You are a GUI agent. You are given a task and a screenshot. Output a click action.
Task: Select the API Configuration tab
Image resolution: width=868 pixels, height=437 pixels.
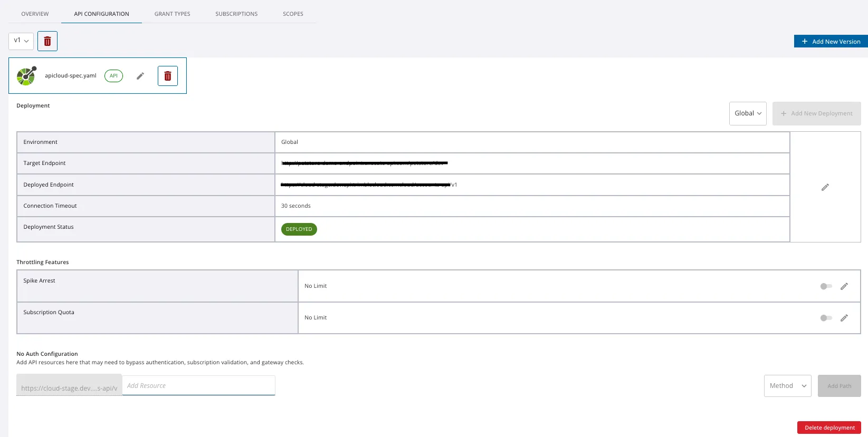pyautogui.click(x=101, y=14)
